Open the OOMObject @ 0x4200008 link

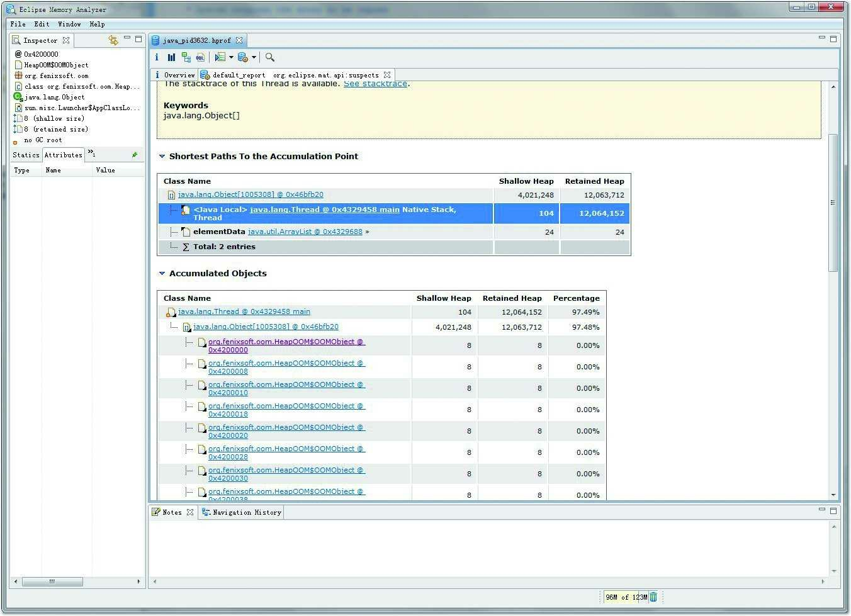286,367
